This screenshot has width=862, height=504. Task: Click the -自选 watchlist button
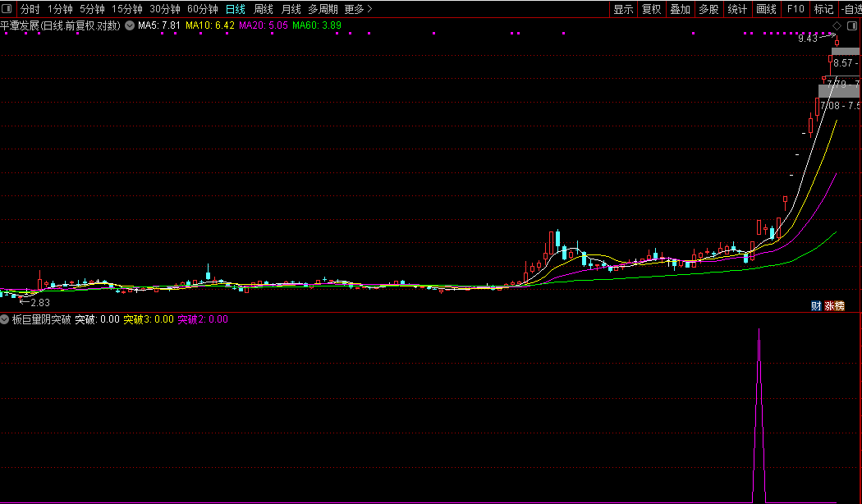(851, 9)
